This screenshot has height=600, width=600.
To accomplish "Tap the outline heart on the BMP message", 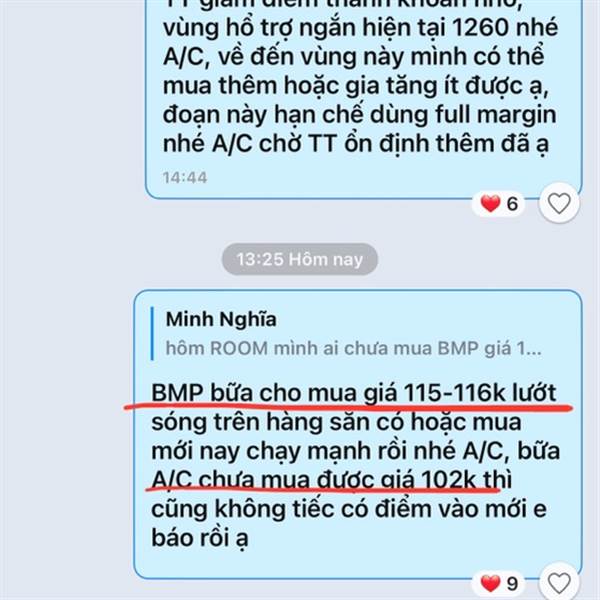I will (x=559, y=583).
